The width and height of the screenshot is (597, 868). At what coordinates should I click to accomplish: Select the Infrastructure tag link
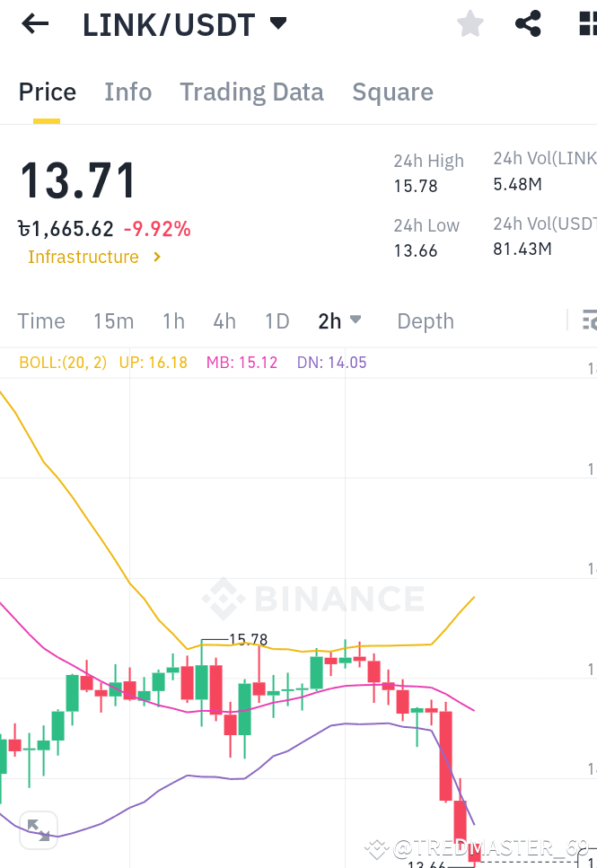click(83, 258)
